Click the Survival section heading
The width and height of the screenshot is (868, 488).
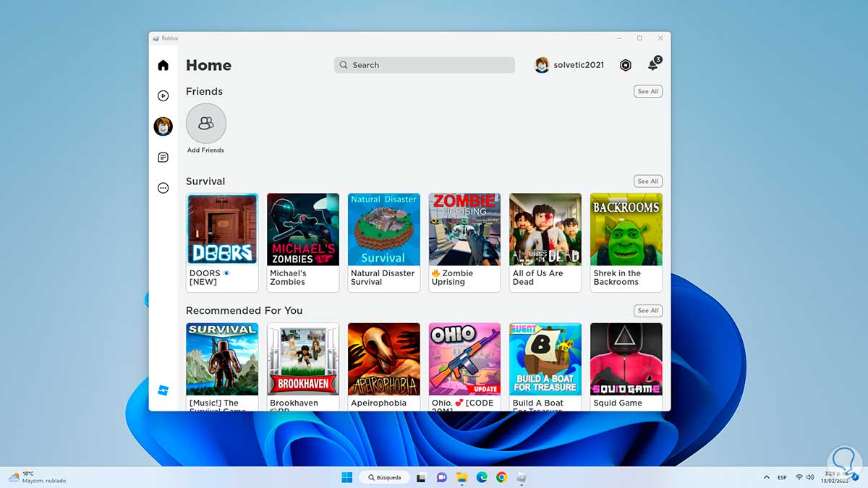pyautogui.click(x=205, y=181)
